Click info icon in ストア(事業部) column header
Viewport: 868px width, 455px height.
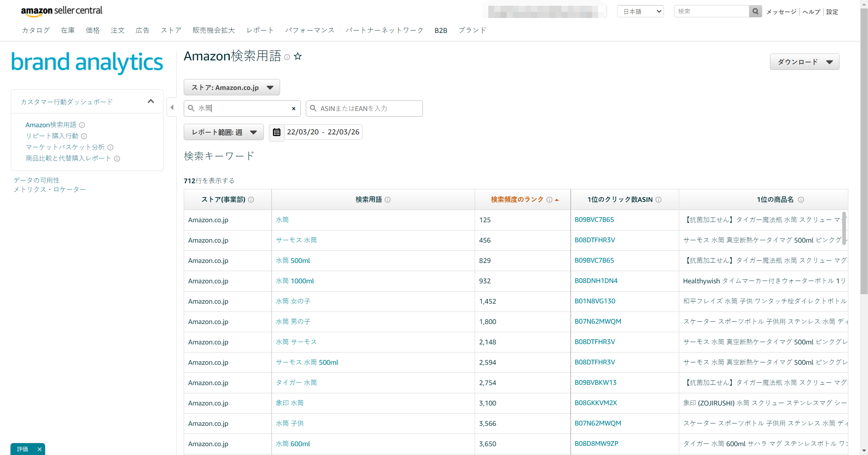[x=251, y=200]
